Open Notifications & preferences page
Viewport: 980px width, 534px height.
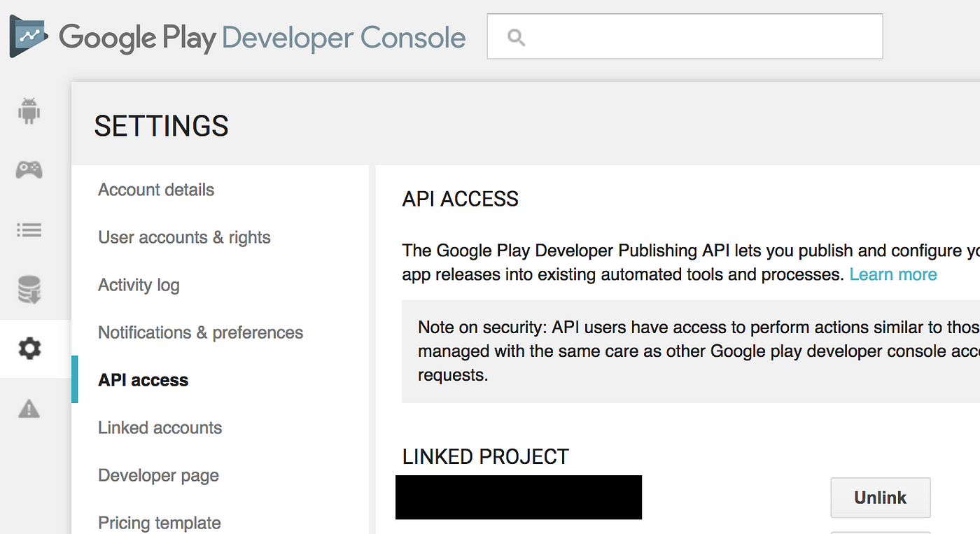(x=200, y=332)
